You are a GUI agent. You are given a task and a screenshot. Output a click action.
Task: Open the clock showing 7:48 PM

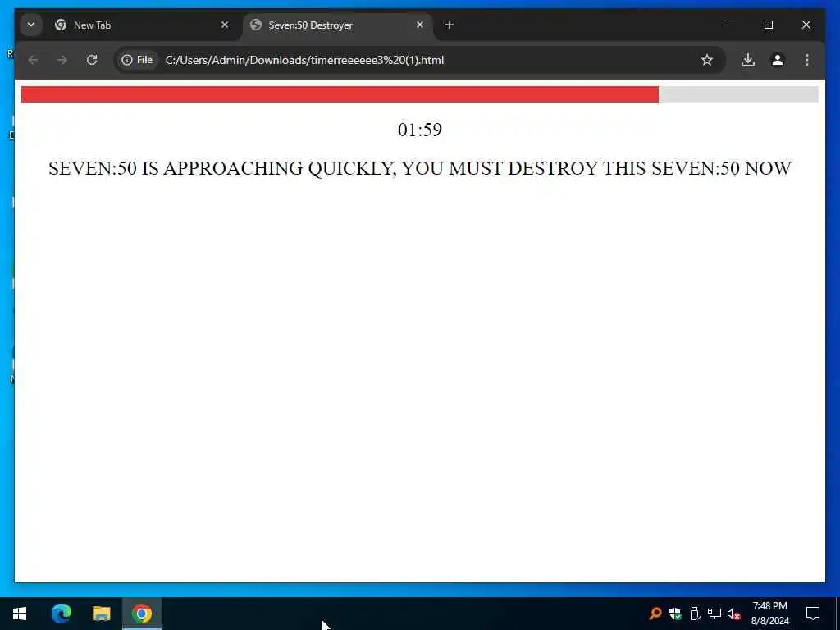769,614
